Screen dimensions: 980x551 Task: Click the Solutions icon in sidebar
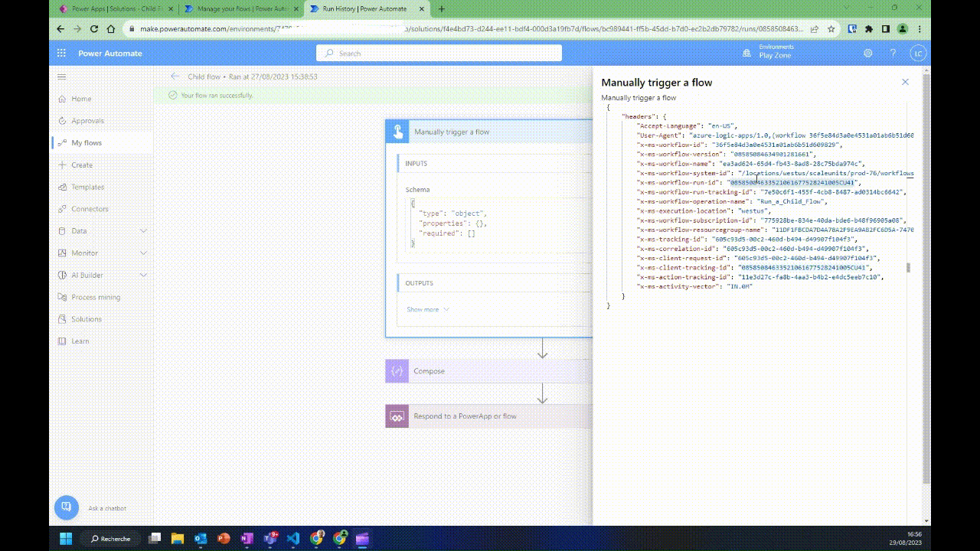pyautogui.click(x=62, y=319)
